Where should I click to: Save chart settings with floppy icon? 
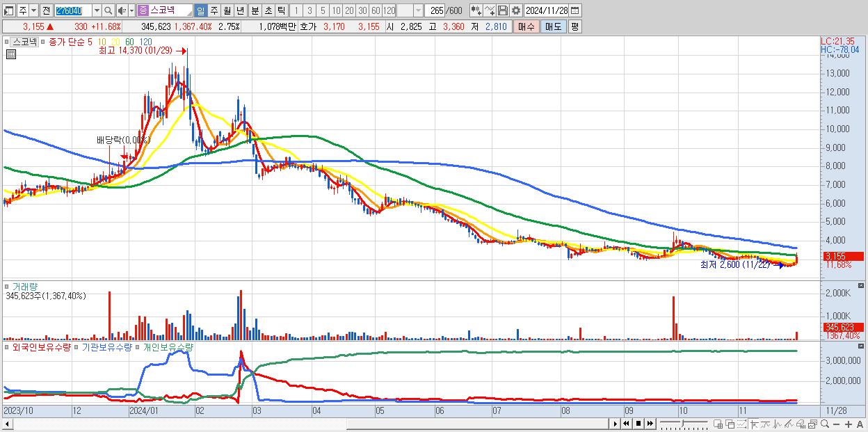(503, 10)
